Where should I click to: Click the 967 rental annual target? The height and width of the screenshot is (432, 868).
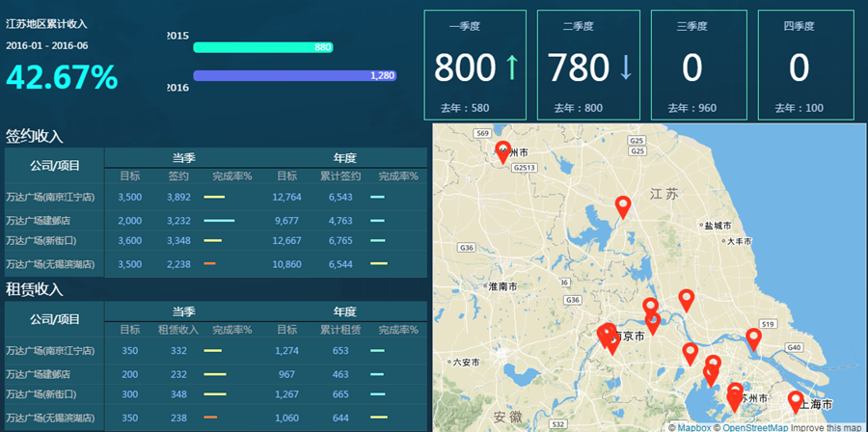coord(286,374)
